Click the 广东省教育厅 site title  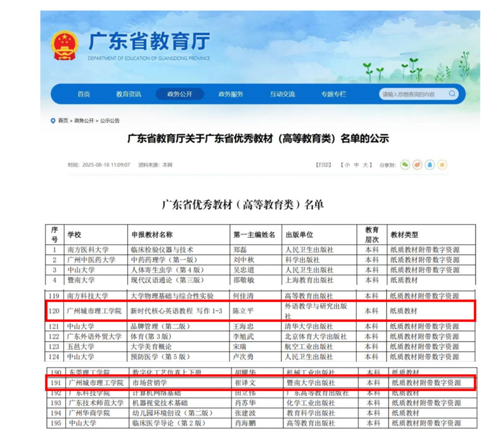[x=149, y=41]
